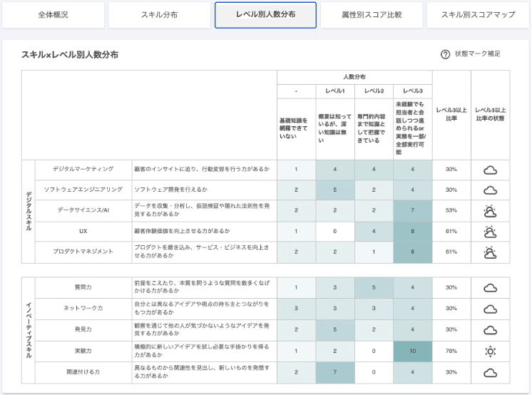Click the レベル3以上比率 column header

[x=451, y=114]
